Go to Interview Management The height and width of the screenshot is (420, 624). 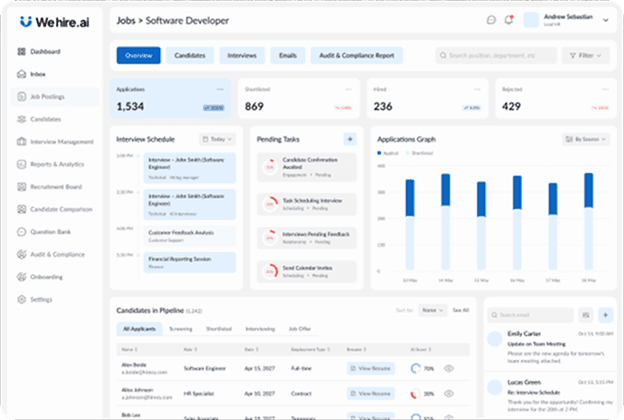click(55, 142)
